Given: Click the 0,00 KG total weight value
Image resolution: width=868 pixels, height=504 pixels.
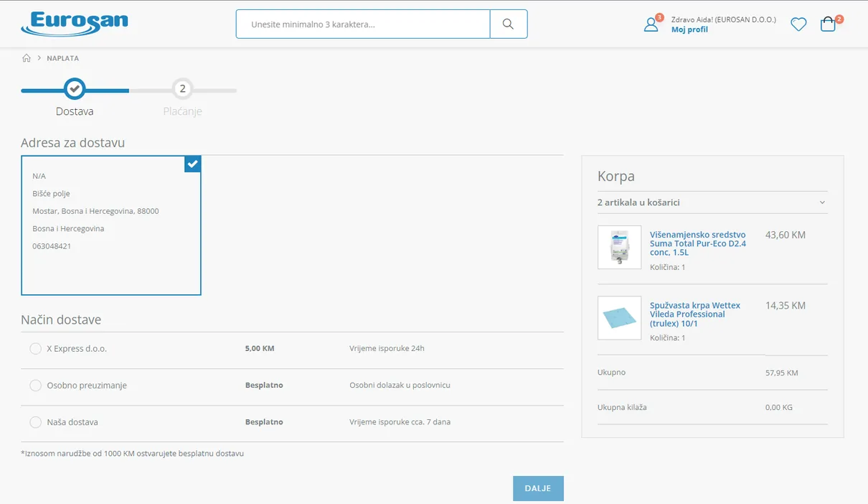Looking at the screenshot, I should point(779,407).
